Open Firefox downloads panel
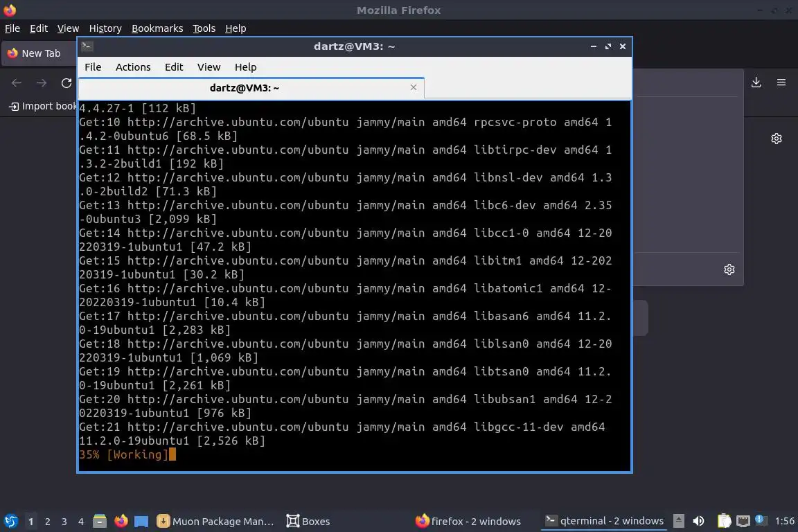The image size is (798, 532). pos(756,82)
